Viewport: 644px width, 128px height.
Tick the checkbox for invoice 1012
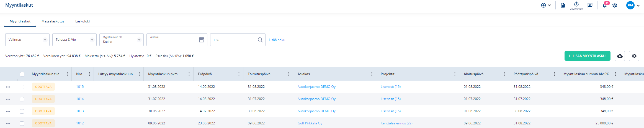(22, 124)
